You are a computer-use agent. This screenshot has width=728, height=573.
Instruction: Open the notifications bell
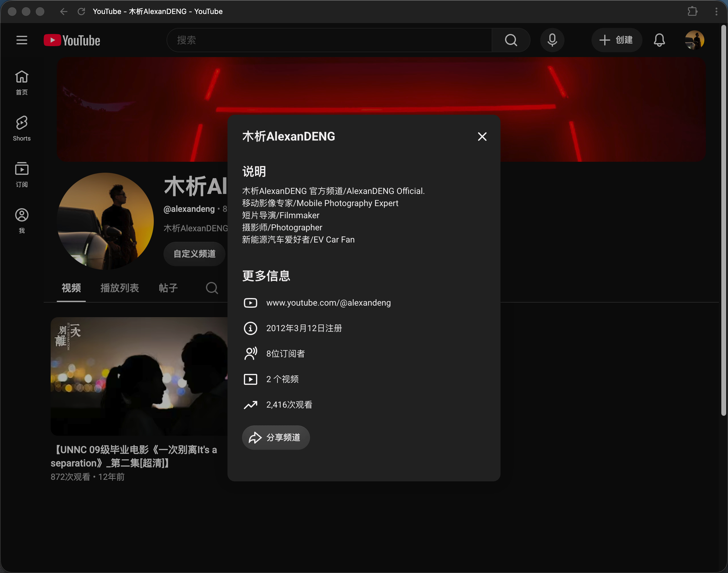click(x=659, y=40)
